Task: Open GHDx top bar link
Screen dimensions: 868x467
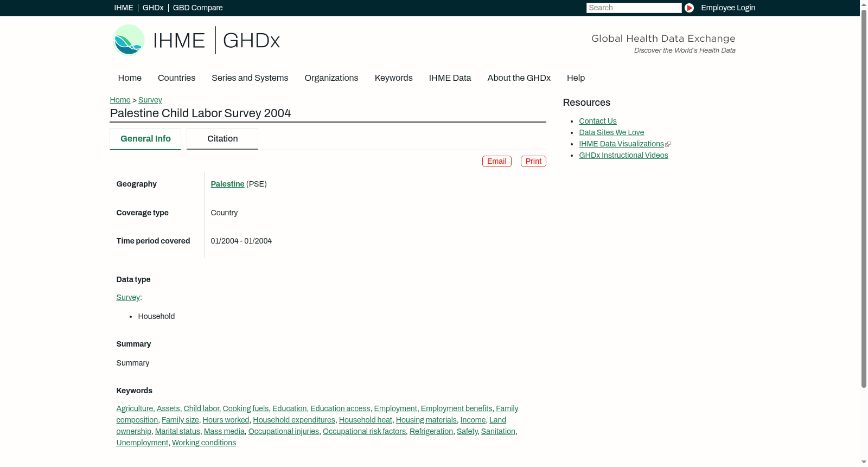Action: click(153, 8)
